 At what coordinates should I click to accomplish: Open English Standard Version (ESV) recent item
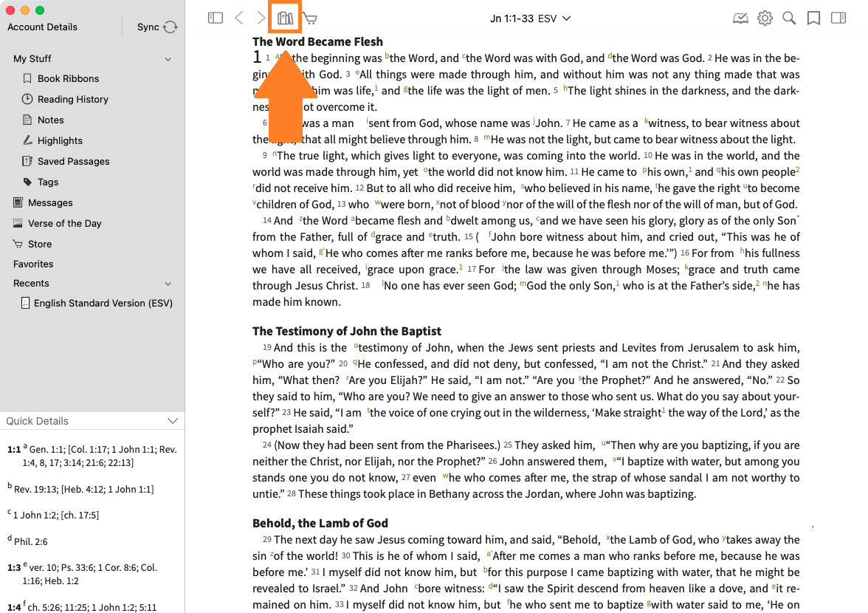pos(103,304)
